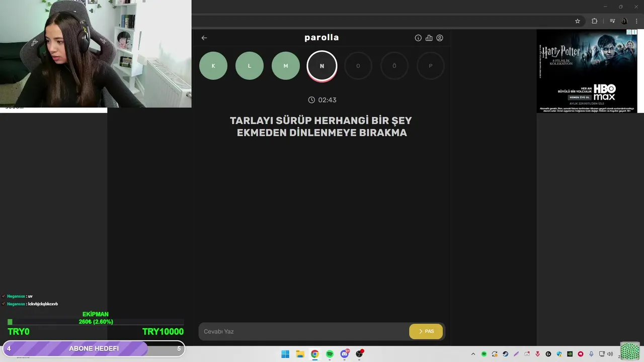Click the ABONE HEDEFI subscriber goal bar
This screenshot has width=644, height=362.
94,348
